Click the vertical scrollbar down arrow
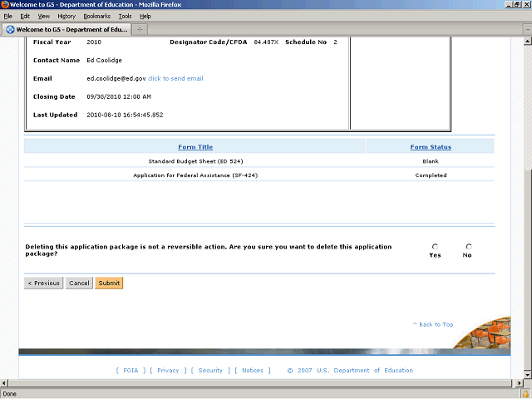This screenshot has height=399, width=532. click(x=528, y=375)
